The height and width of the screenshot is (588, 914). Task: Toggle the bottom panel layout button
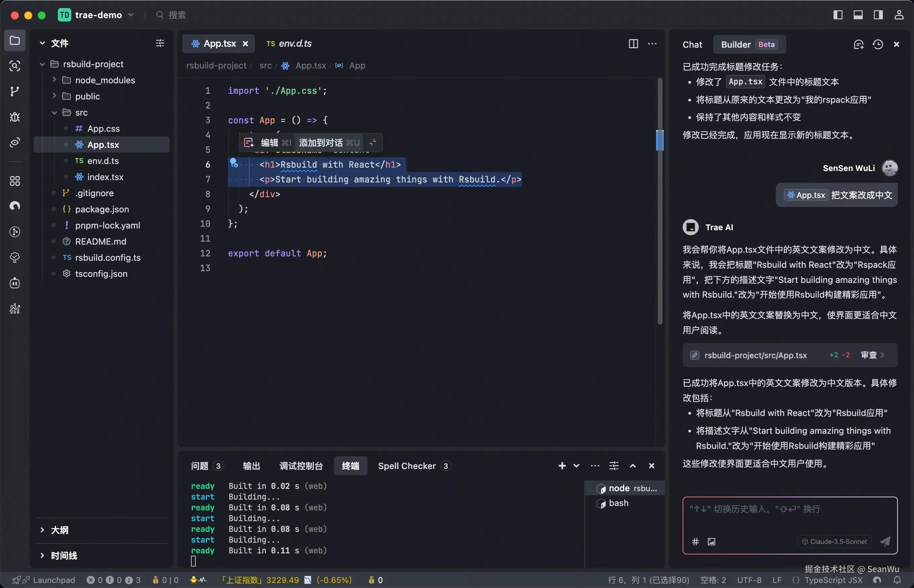pyautogui.click(x=858, y=15)
